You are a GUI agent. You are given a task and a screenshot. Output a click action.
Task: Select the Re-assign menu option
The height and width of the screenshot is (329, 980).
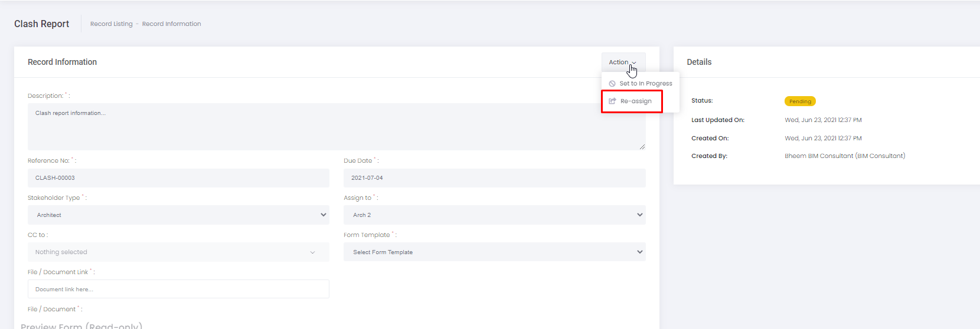pyautogui.click(x=636, y=101)
